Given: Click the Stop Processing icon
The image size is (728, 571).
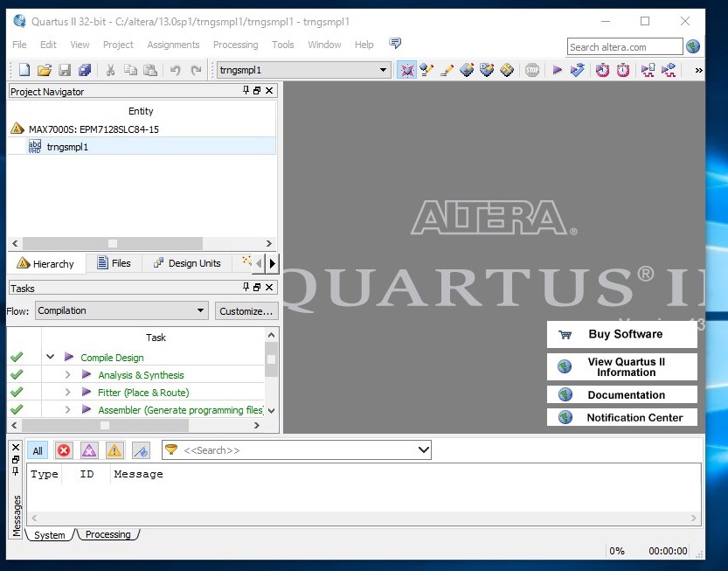Looking at the screenshot, I should (532, 70).
